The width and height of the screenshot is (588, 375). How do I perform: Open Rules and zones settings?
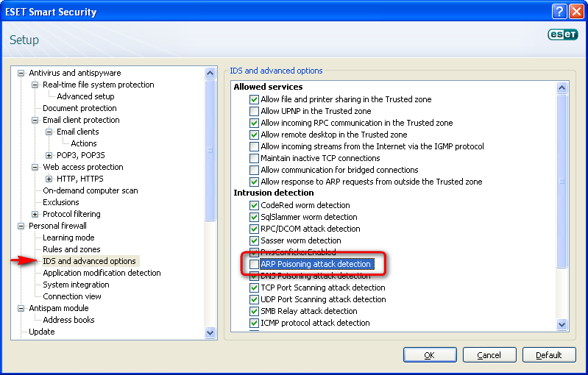click(x=71, y=249)
